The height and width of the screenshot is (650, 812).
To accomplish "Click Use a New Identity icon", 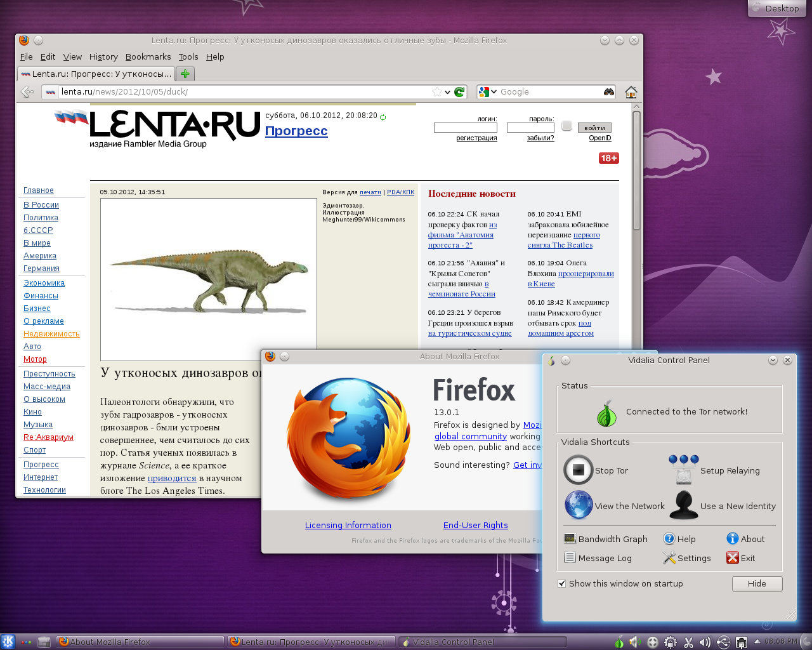I will (684, 505).
